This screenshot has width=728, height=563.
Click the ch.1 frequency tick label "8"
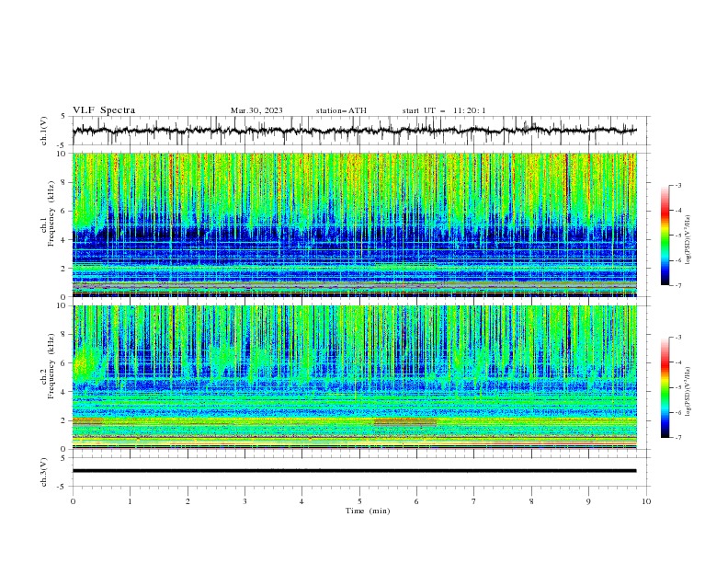click(x=64, y=182)
